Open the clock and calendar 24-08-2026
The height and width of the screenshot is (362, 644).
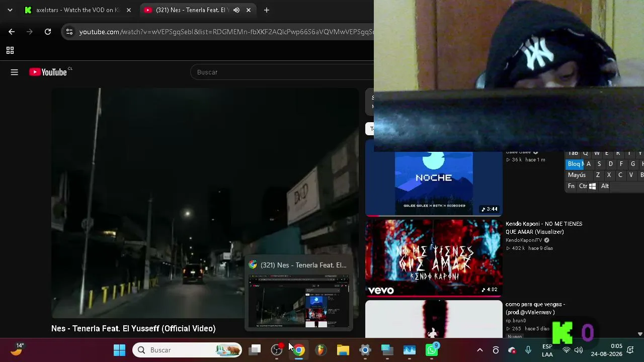coord(607,350)
